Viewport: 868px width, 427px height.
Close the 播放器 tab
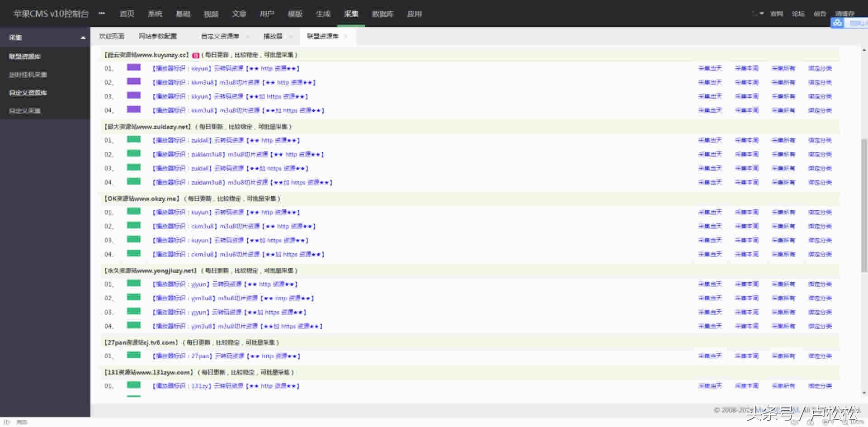tap(291, 36)
